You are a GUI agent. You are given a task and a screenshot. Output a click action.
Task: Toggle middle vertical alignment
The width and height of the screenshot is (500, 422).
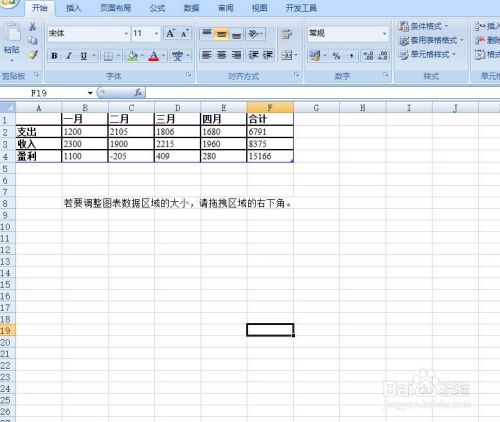tap(222, 34)
